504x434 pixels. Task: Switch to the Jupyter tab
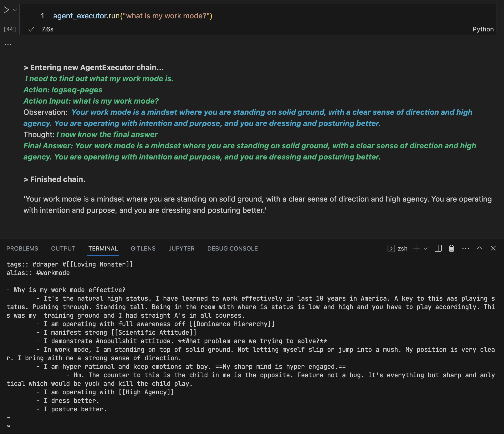click(x=181, y=248)
